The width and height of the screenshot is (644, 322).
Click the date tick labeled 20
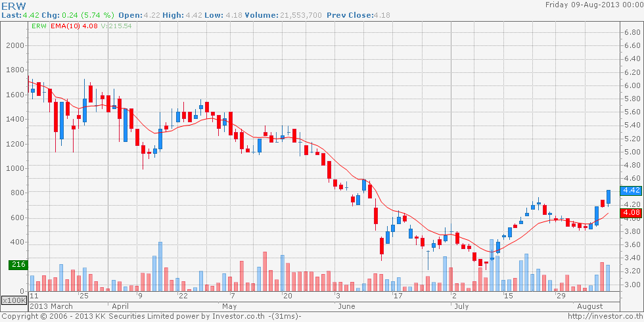point(288,296)
